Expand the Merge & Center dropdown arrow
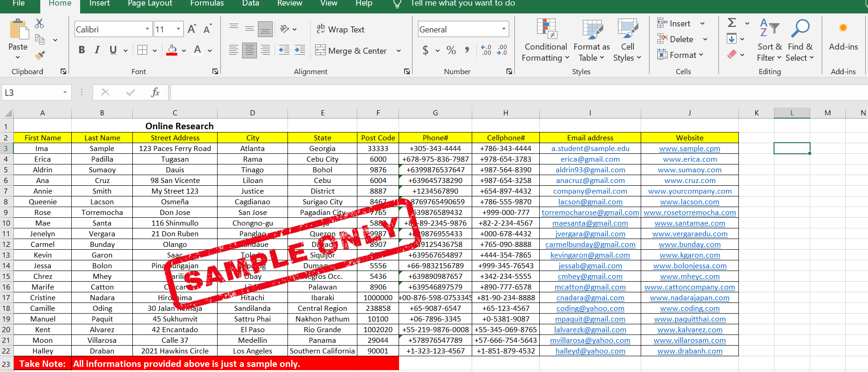This screenshot has width=868, height=372. coord(399,50)
